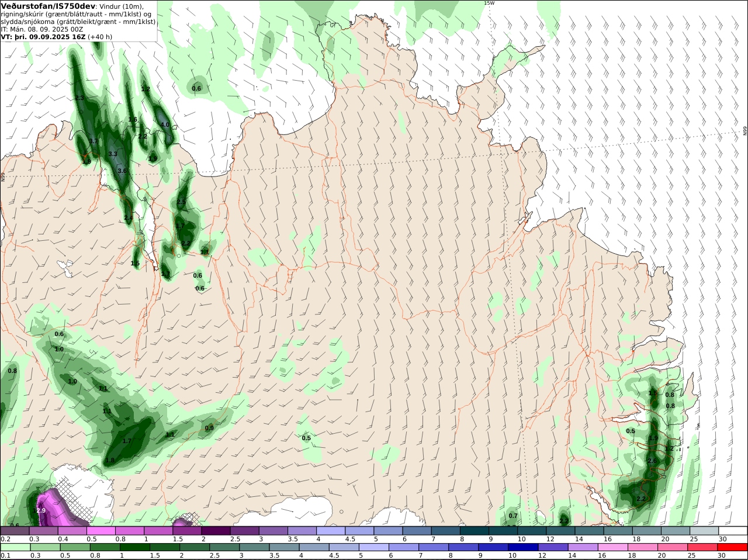748x560 pixels.
Task: Select the bright red 30 rain legend swatch
Action: [x=733, y=547]
